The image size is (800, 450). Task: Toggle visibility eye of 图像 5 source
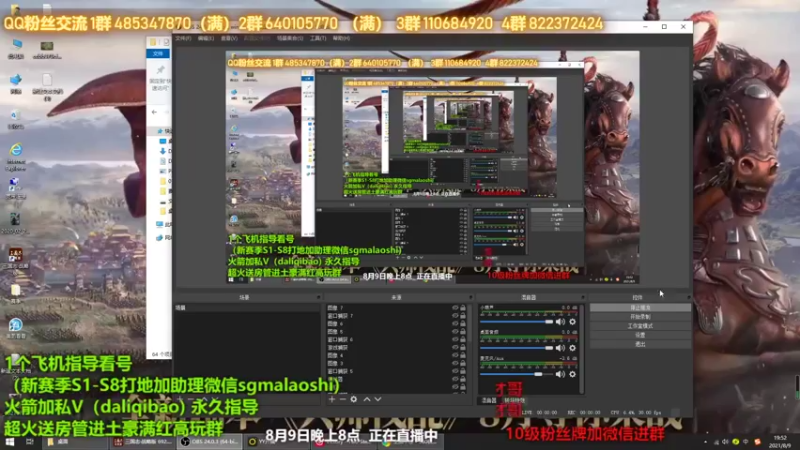(x=455, y=332)
